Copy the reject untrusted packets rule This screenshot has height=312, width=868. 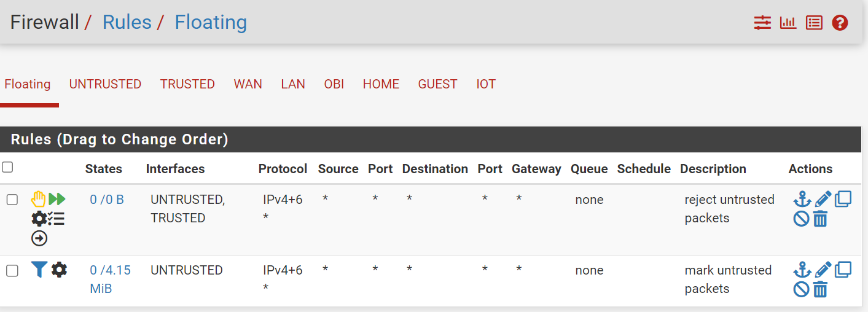843,199
